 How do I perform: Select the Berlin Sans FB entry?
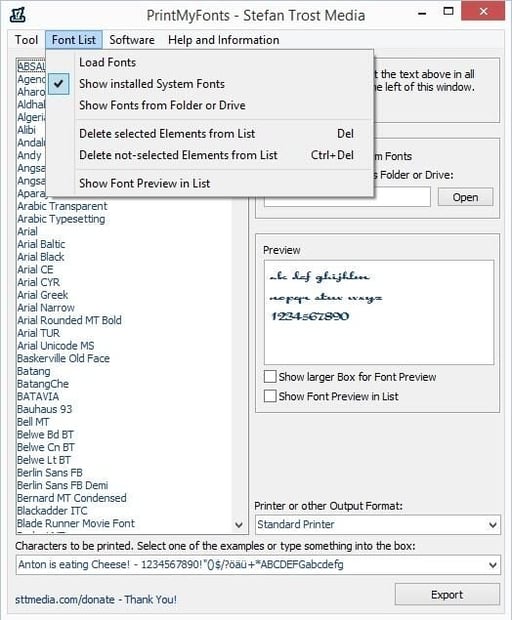pyautogui.click(x=50, y=472)
